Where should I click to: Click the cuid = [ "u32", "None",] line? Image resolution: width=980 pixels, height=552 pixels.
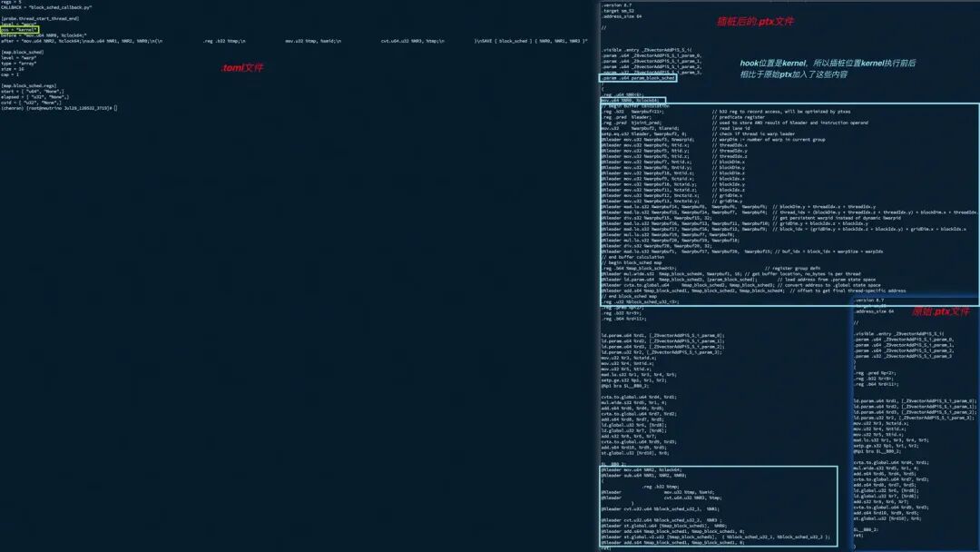pyautogui.click(x=31, y=103)
